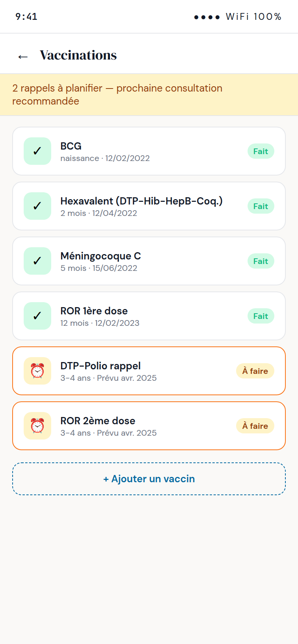
Task: Tap the Fait badge on BCG
Action: (x=261, y=151)
